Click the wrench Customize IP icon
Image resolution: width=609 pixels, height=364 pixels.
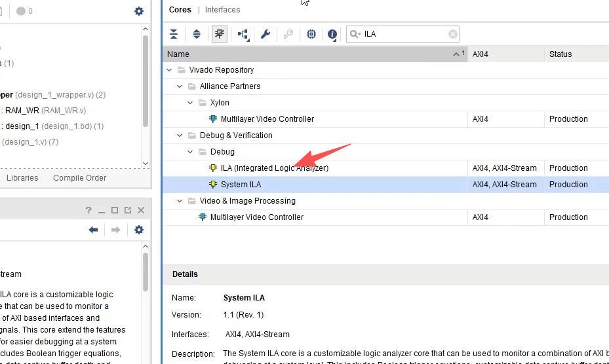point(265,34)
